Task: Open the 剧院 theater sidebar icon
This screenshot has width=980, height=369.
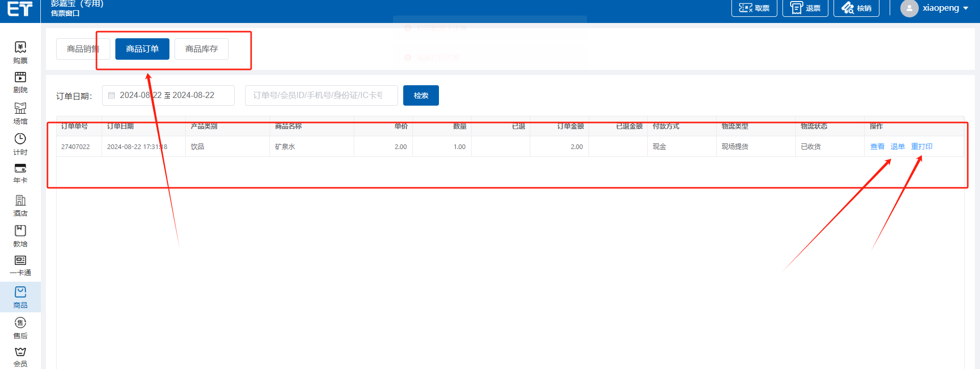Action: 20,78
